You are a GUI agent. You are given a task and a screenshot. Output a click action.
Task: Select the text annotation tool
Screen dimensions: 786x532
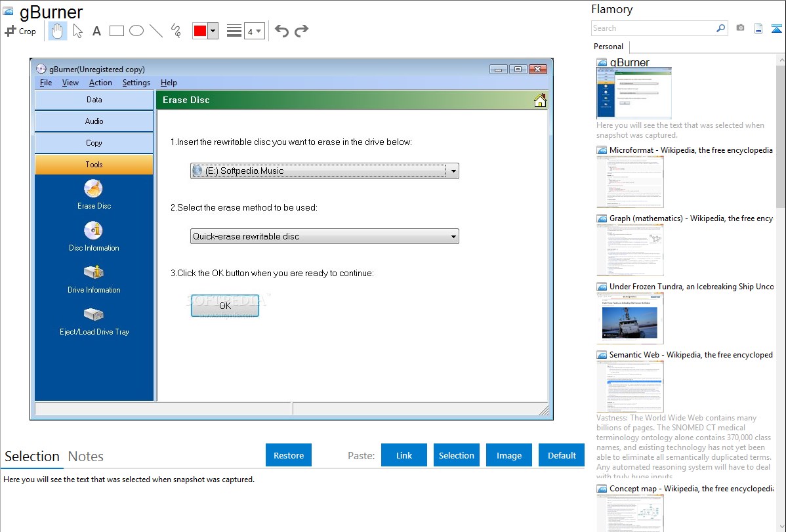[96, 31]
